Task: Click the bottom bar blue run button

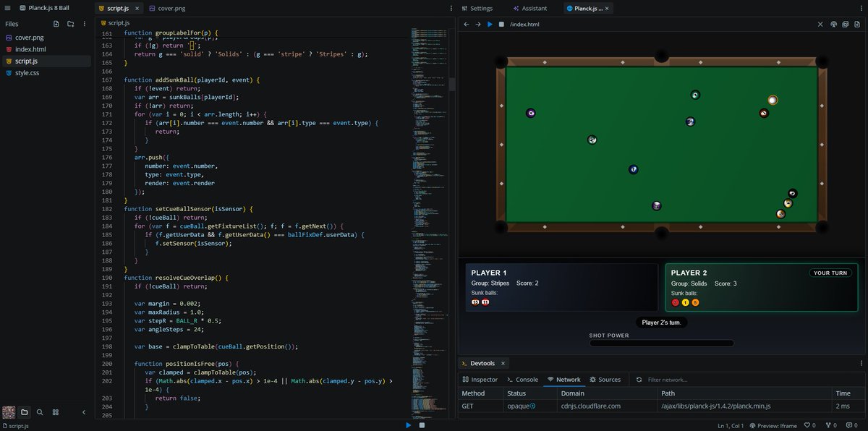Action: point(409,425)
